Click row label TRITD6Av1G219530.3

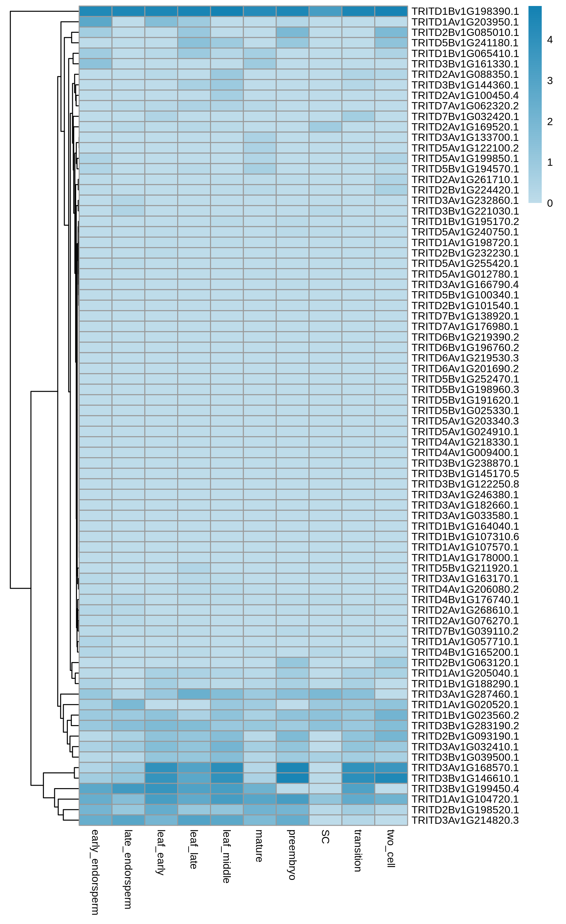pyautogui.click(x=465, y=358)
